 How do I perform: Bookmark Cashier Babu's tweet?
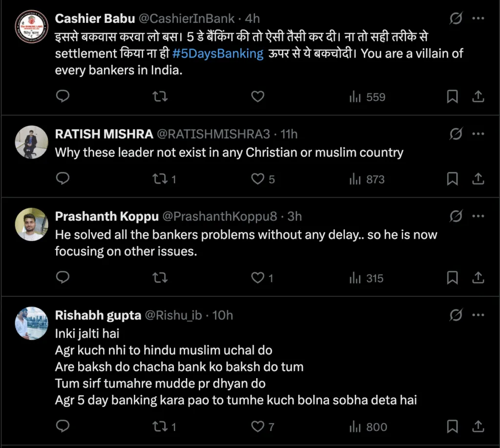(x=453, y=97)
